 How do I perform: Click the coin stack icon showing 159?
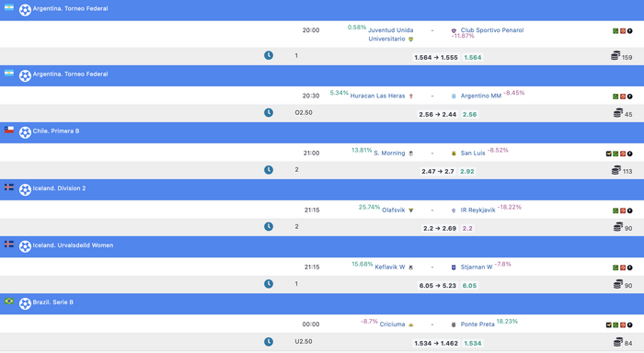pos(615,55)
